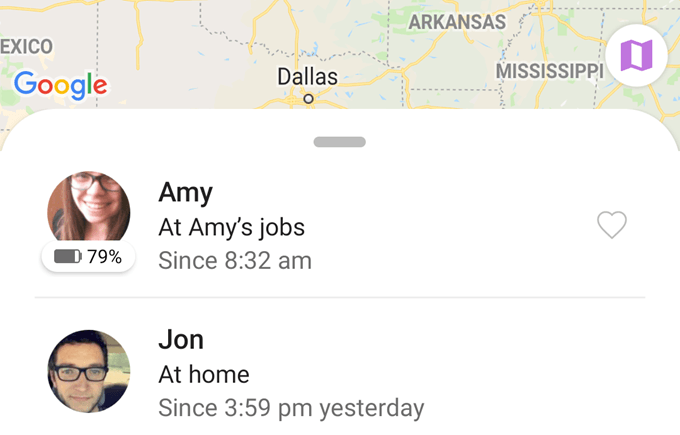The width and height of the screenshot is (680, 435).
Task: Click Jon's "At home" location status
Action: point(204,375)
